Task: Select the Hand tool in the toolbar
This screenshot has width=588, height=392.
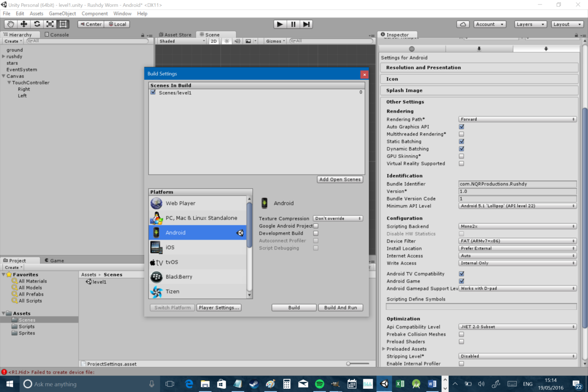Action: click(x=10, y=24)
